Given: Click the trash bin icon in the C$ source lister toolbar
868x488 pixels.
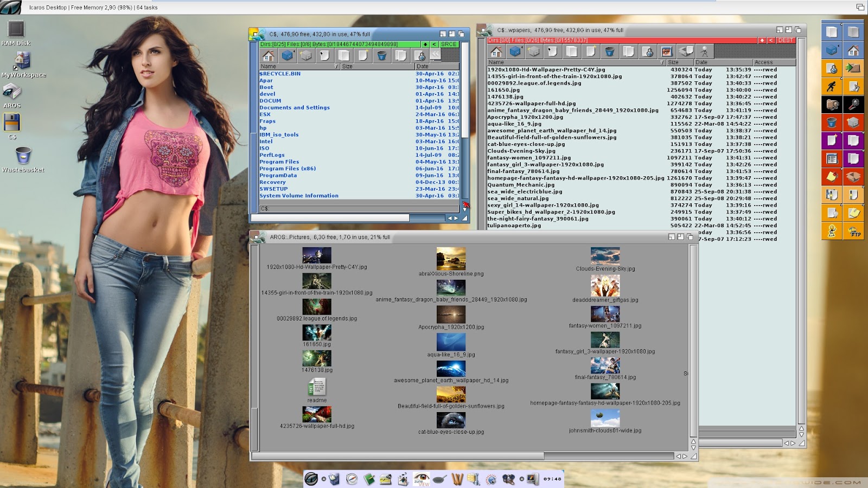Looking at the screenshot, I should (x=382, y=55).
